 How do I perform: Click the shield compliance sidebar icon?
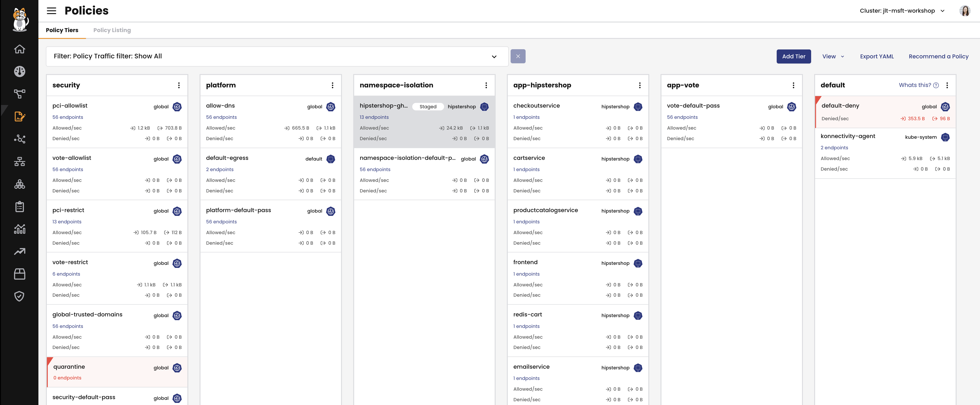pos(19,296)
